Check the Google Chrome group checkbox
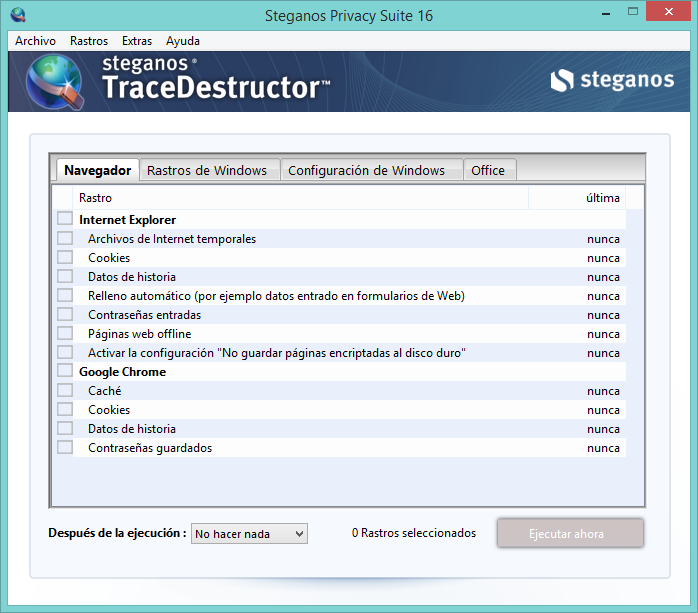The height and width of the screenshot is (613, 698). click(65, 370)
